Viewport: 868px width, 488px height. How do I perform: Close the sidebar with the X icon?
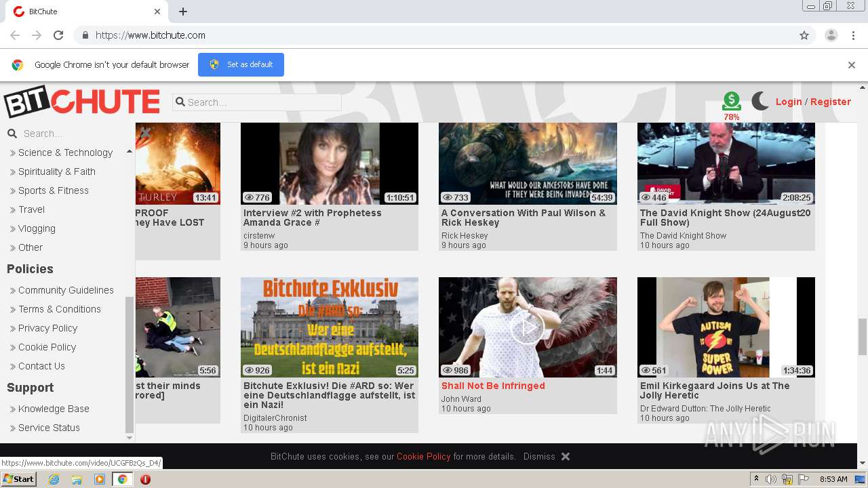pyautogui.click(x=144, y=132)
